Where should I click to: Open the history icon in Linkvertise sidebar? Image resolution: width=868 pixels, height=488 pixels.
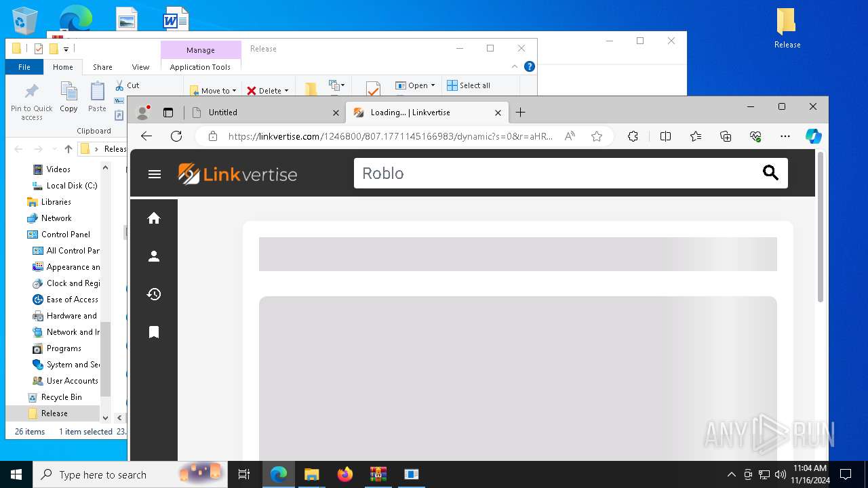154,294
